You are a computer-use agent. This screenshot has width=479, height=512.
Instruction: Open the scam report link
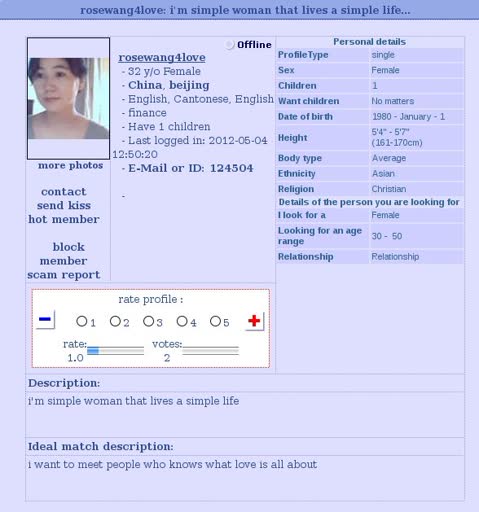[x=64, y=275]
